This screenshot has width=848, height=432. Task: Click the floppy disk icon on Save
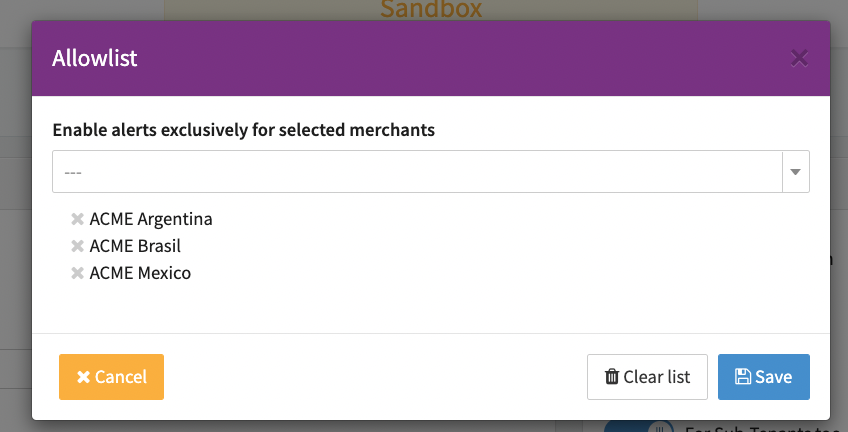(x=743, y=377)
